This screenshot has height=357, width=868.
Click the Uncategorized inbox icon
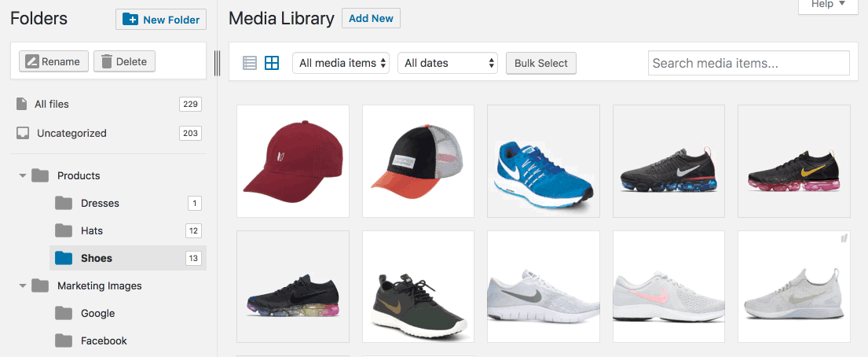(23, 133)
